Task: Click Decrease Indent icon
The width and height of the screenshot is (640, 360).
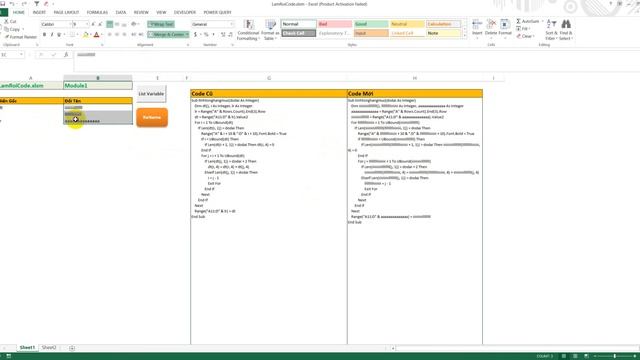Action: 134,35
